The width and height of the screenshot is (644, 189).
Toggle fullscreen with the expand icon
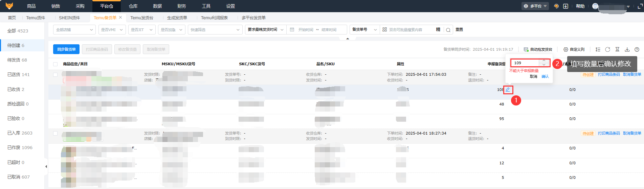click(x=640, y=6)
